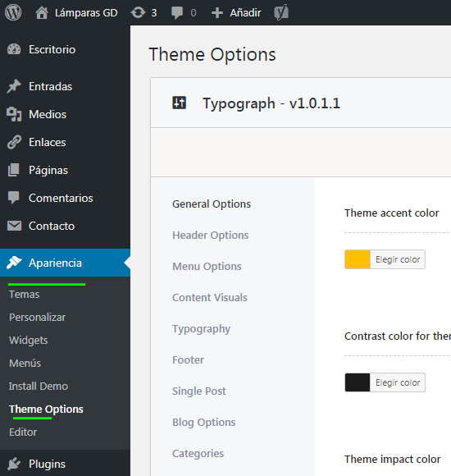Screen dimensions: 451x476
Task: Open the comments bubble in admin bar
Action: tap(177, 13)
